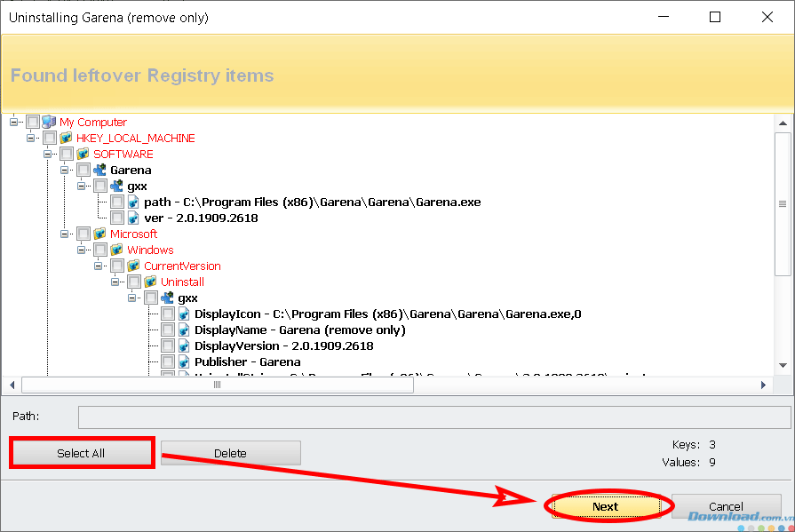Proceed with the Next button
Image resolution: width=795 pixels, height=532 pixels.
click(606, 506)
